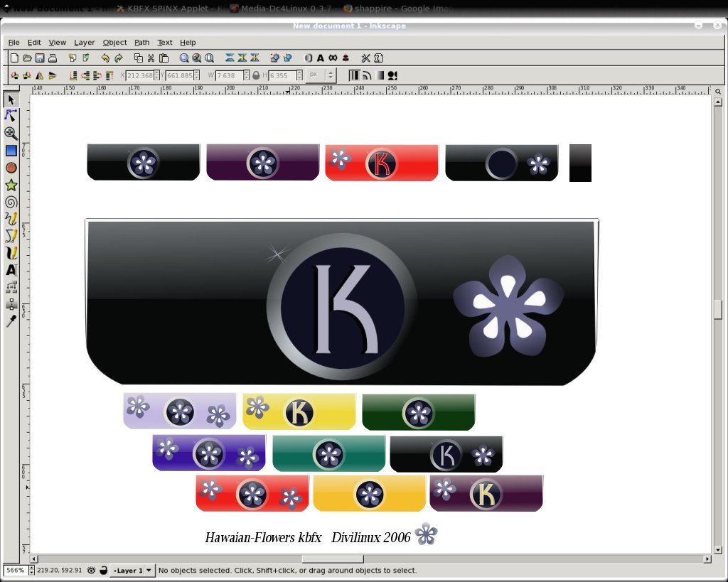728x582 pixels.
Task: Click the Print icon
Action: click(x=53, y=58)
